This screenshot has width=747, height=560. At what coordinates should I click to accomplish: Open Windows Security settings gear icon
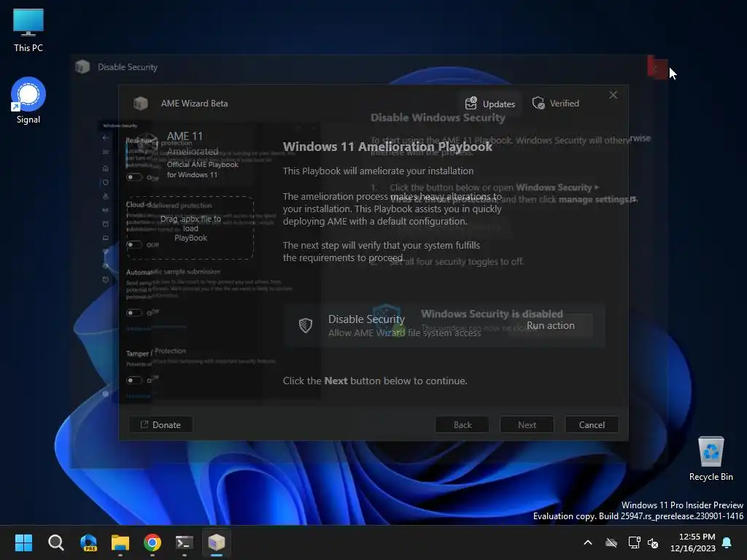tap(105, 394)
